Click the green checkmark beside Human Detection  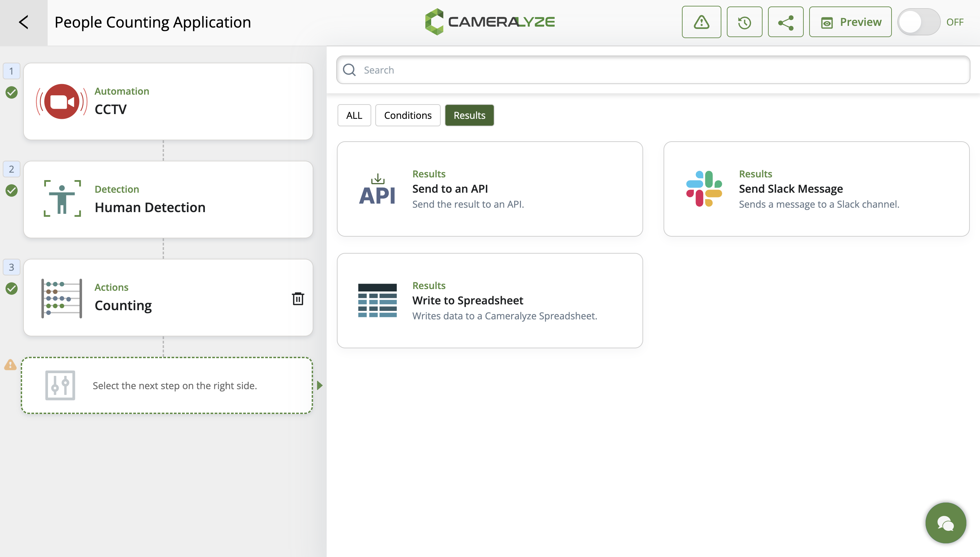pos(11,191)
